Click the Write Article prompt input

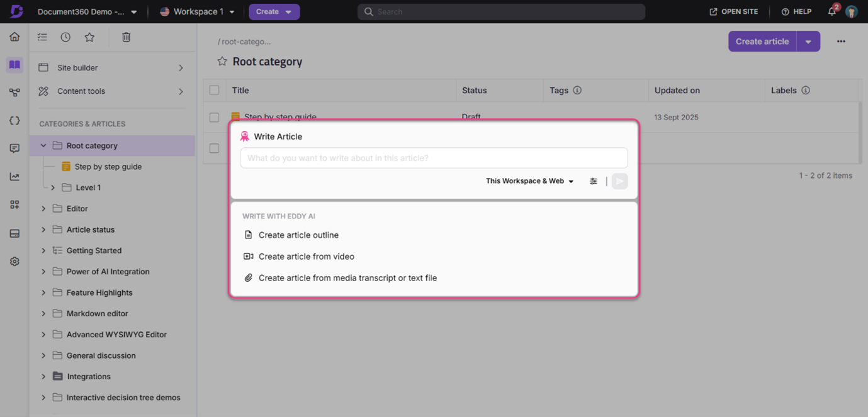point(434,158)
